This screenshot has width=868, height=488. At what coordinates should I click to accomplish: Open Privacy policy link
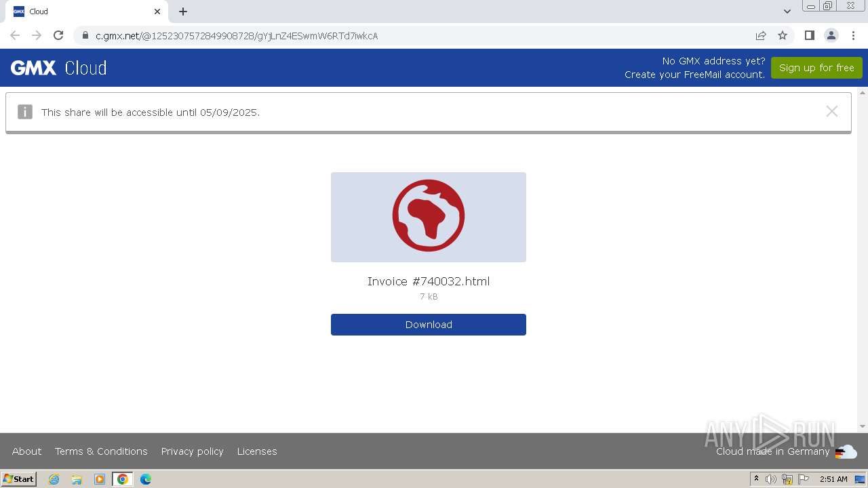(192, 451)
